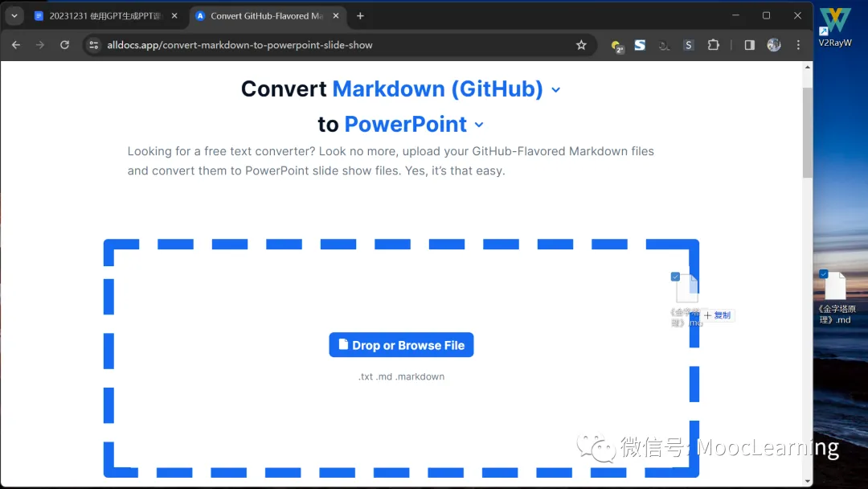Bookmark this page with the star icon
This screenshot has height=489, width=868.
coord(581,45)
